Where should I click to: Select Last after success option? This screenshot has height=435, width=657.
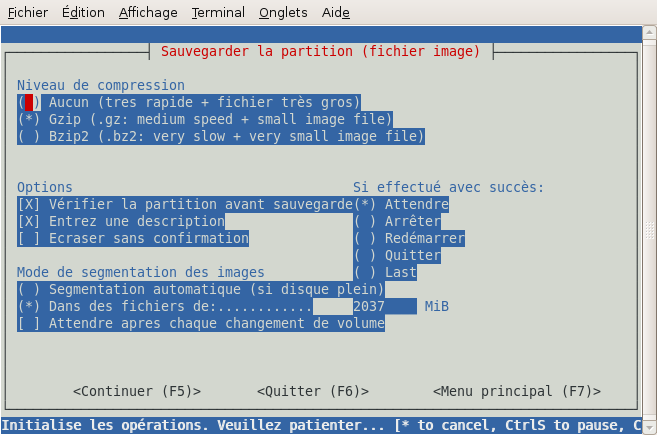[385, 272]
